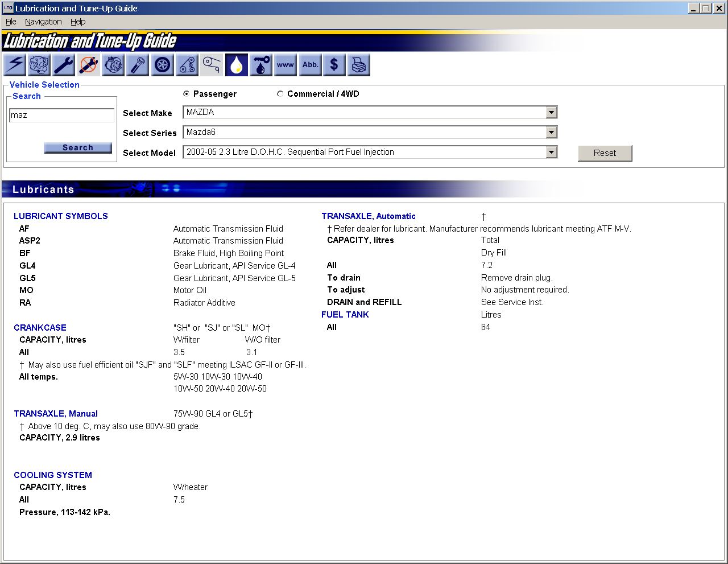Click the TRANSAXLE, Manual heading

click(x=56, y=414)
